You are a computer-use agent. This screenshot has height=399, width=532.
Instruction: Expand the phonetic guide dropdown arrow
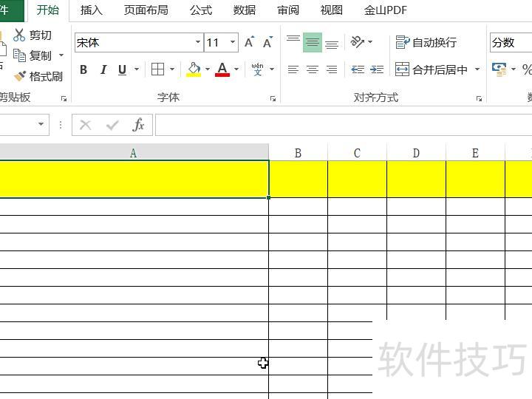tap(272, 69)
